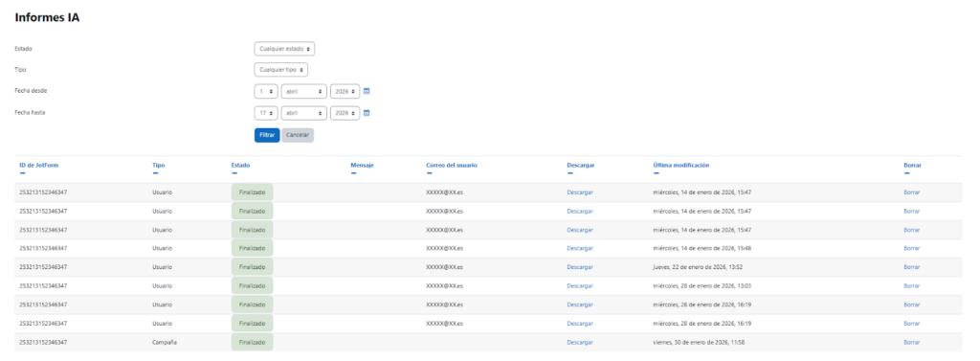This screenshot has height=361, width=980.
Task: Delete the Campaña report from 30 de enero
Action: 912,342
